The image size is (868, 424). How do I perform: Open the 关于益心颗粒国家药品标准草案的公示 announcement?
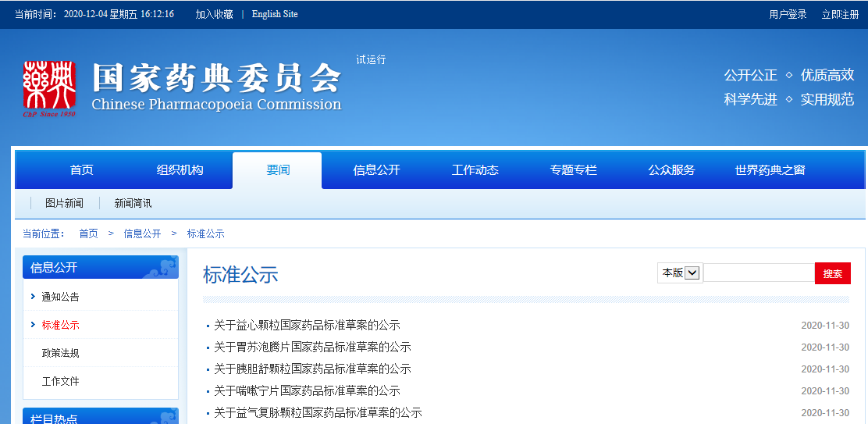(307, 325)
